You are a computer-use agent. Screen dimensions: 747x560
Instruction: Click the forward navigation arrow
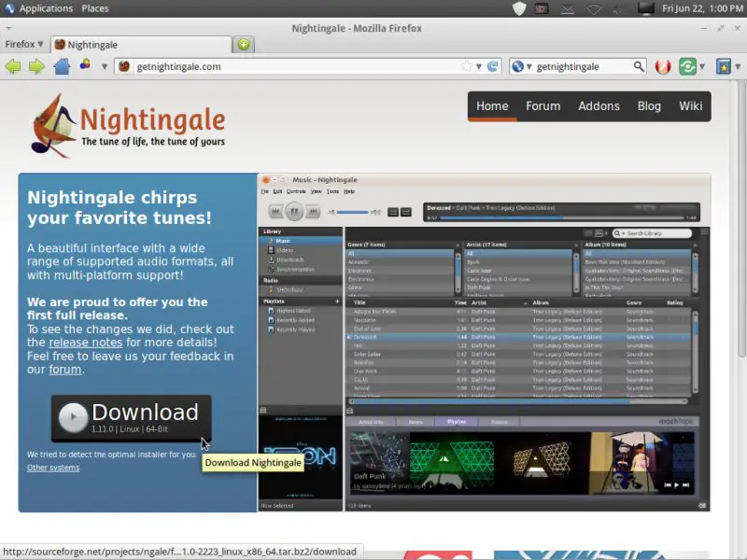point(36,66)
